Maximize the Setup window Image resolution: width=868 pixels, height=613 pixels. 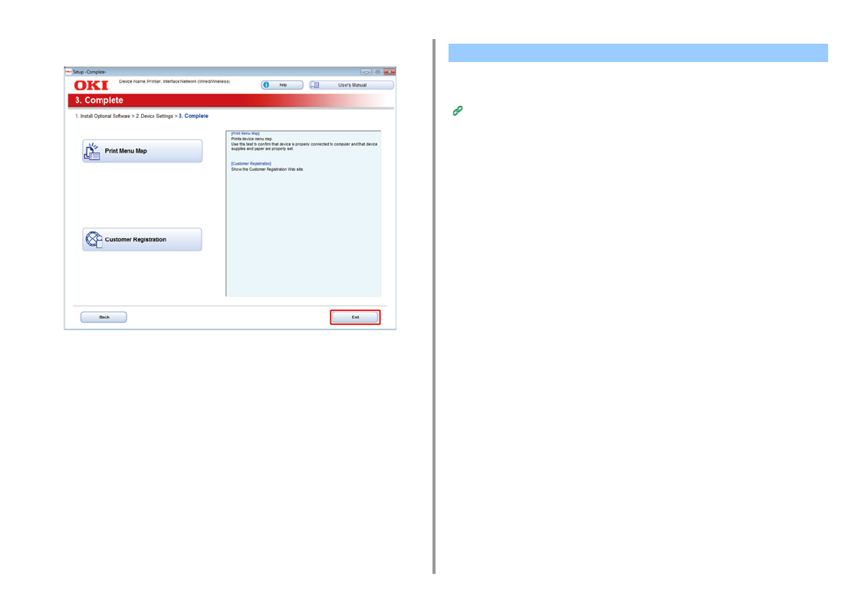pos(377,71)
